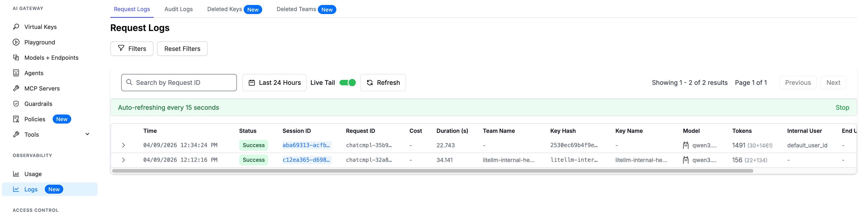The width and height of the screenshot is (868, 217).
Task: Expand the 12:12:16 PM log row
Action: (x=123, y=160)
